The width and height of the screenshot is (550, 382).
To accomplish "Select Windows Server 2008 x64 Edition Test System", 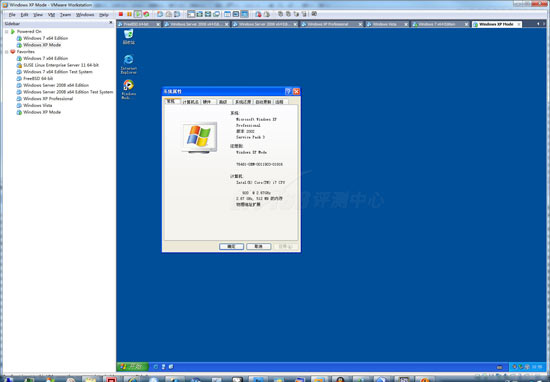I will tap(65, 92).
